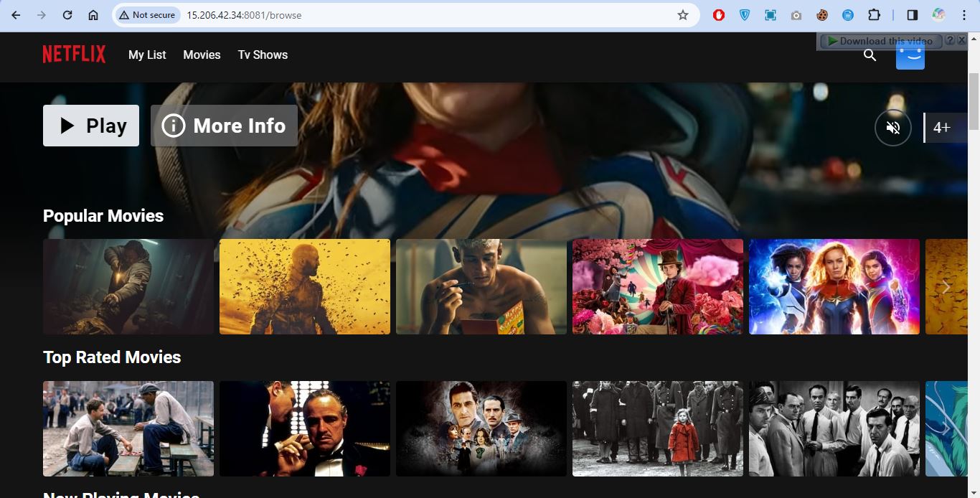Unmute the trailer with the speaker button
The width and height of the screenshot is (980, 498).
893,128
